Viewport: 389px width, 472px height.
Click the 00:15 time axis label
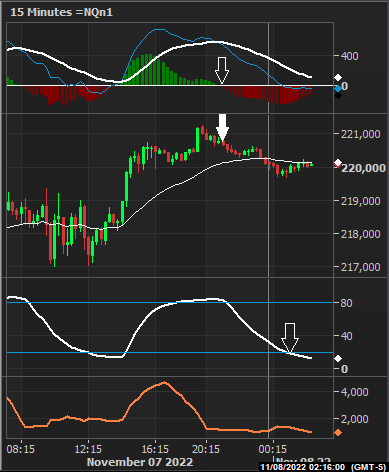pyautogui.click(x=273, y=449)
